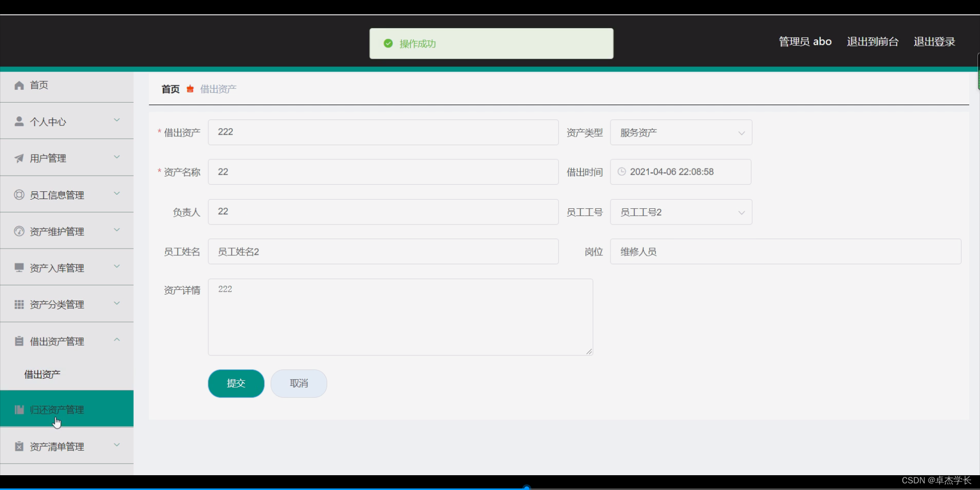Viewport: 980px width, 490px height.
Task: Click the 资产入库管理 monitor icon
Action: pyautogui.click(x=18, y=267)
